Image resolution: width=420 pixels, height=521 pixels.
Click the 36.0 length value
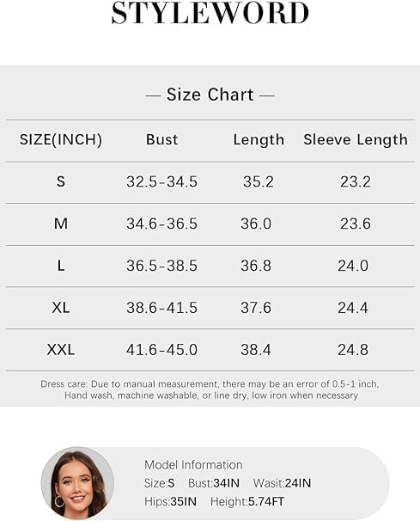[256, 224]
